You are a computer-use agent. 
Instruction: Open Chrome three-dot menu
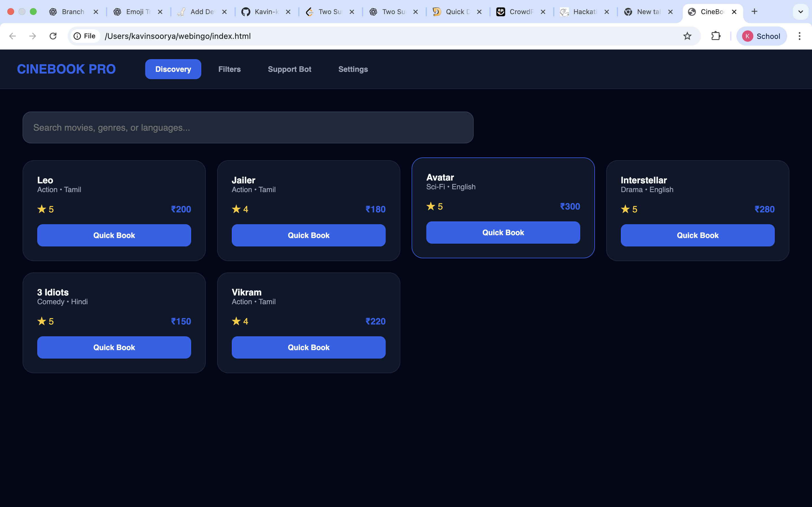[799, 36]
